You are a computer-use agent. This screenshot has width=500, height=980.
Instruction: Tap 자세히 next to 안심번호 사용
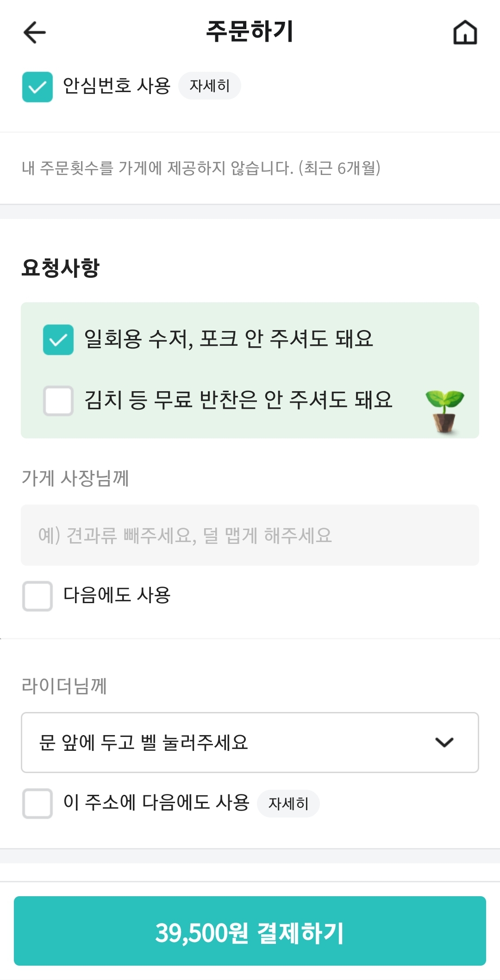[x=210, y=86]
